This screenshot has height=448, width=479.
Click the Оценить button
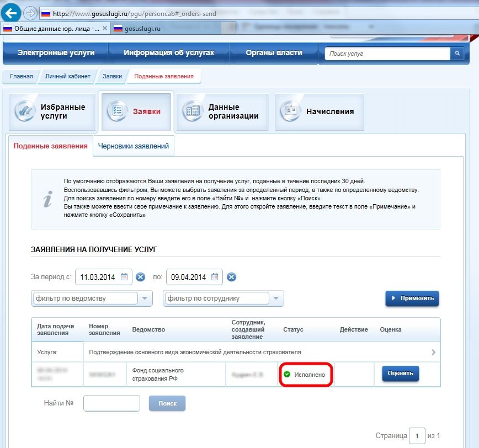[401, 374]
